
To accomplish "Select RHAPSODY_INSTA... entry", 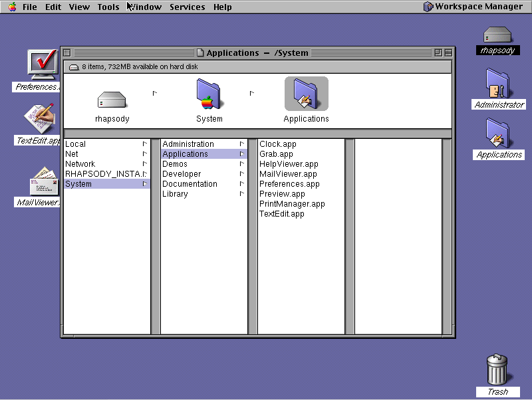I will coord(107,174).
